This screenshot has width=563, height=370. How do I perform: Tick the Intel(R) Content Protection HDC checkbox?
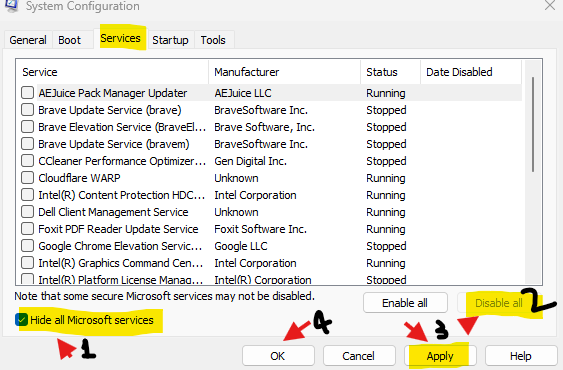(x=27, y=195)
